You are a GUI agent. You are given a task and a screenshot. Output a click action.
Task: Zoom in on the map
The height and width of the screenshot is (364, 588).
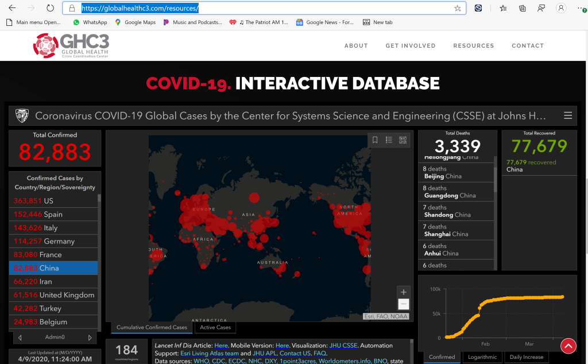click(404, 292)
